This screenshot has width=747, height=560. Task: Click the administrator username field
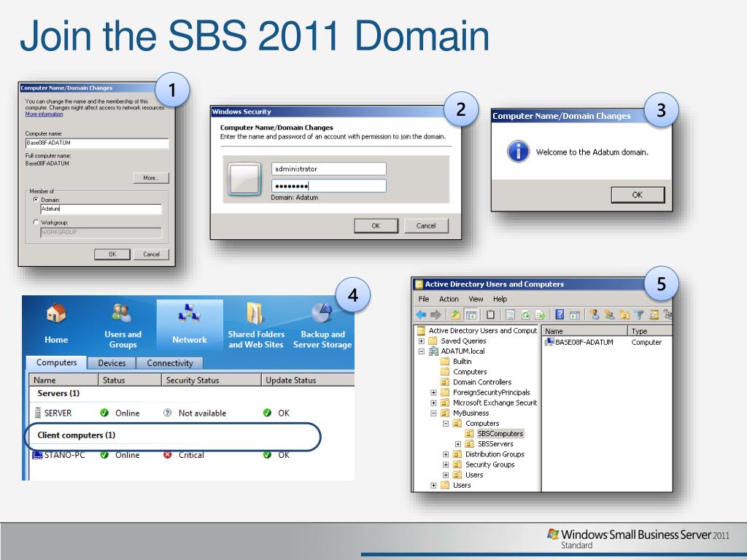pyautogui.click(x=329, y=169)
